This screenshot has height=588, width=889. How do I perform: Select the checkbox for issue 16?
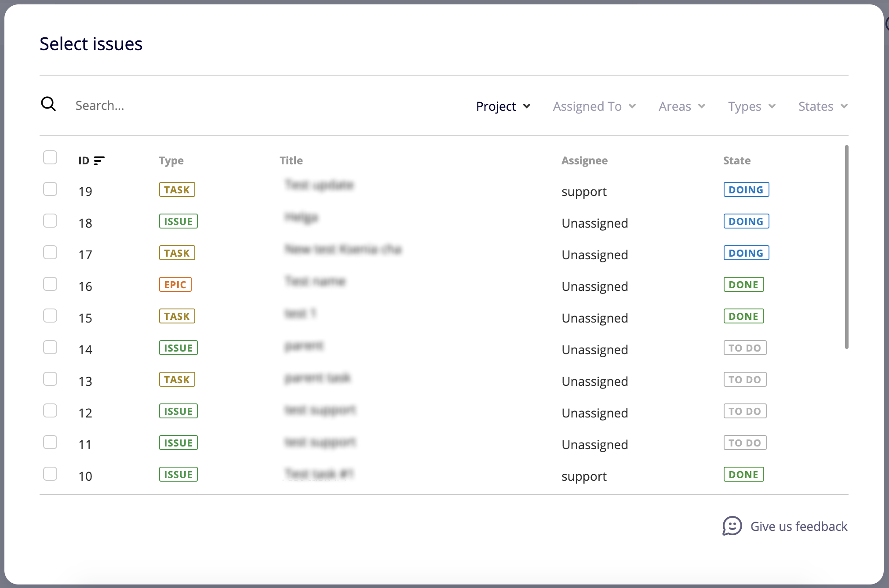click(x=50, y=284)
